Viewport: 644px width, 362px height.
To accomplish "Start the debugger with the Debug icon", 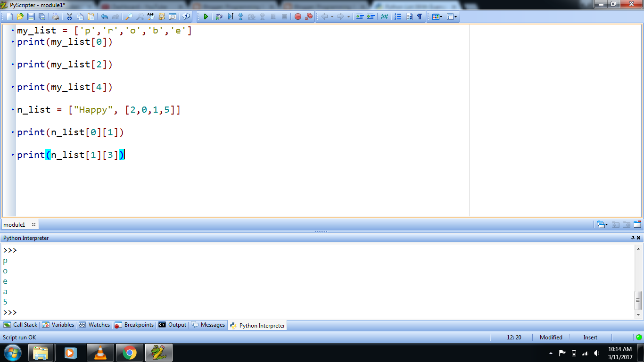I will 220,16.
